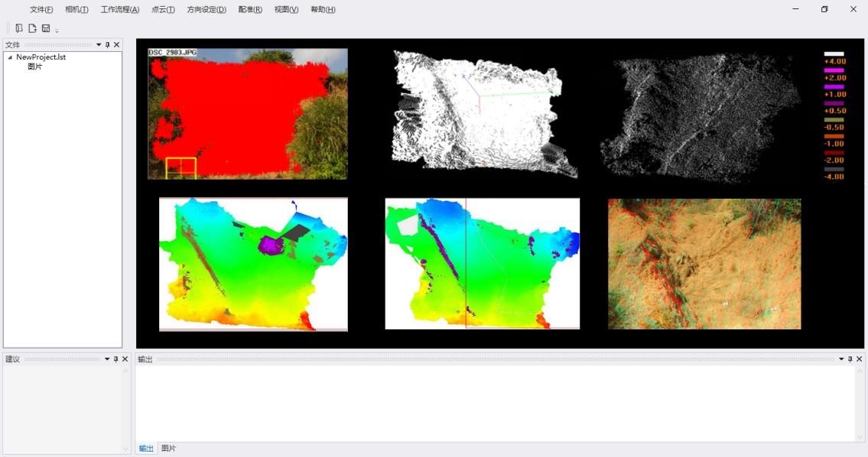Screen dimensions: 868x457
Task: Collapse the NewProject.lst tree node
Action: (x=10, y=57)
